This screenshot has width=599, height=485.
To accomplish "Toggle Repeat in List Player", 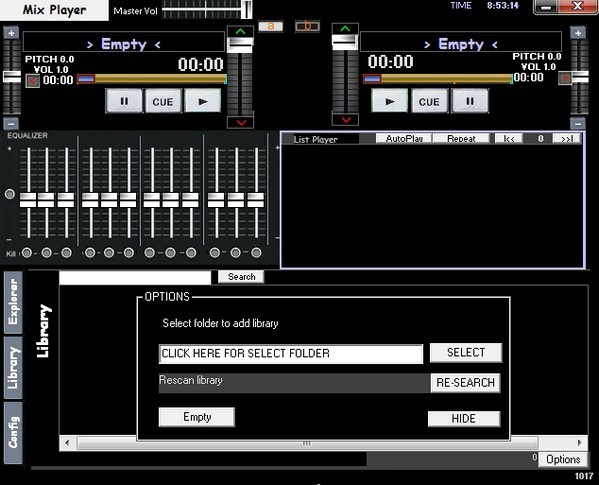I will [461, 138].
